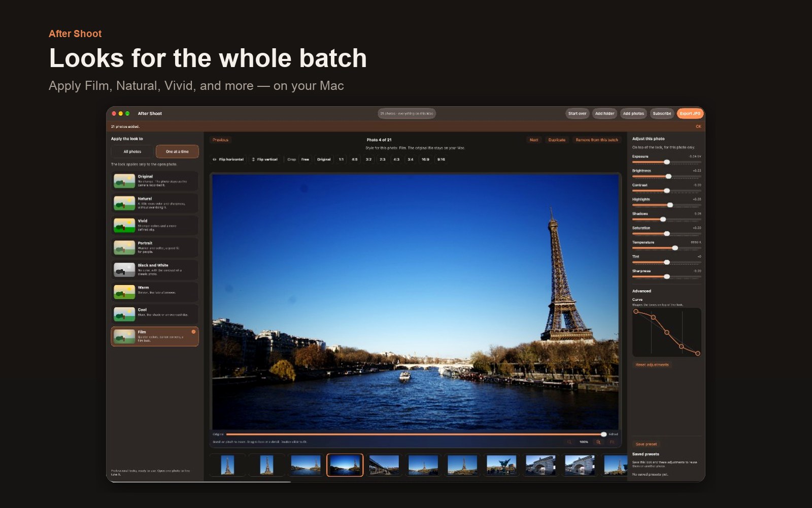This screenshot has width=812, height=508.
Task: Choose the 9:16 crop ratio
Action: [x=441, y=160]
